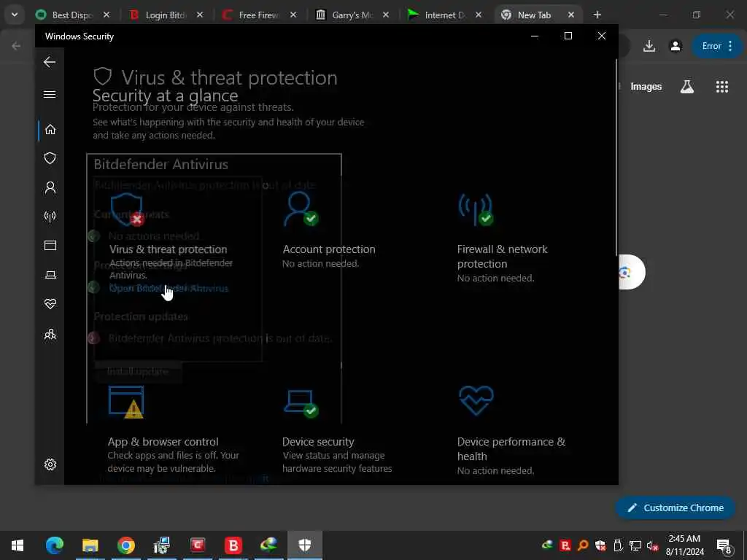Open Microsoft Edge from the taskbar
The width and height of the screenshot is (747, 560).
pos(54,545)
